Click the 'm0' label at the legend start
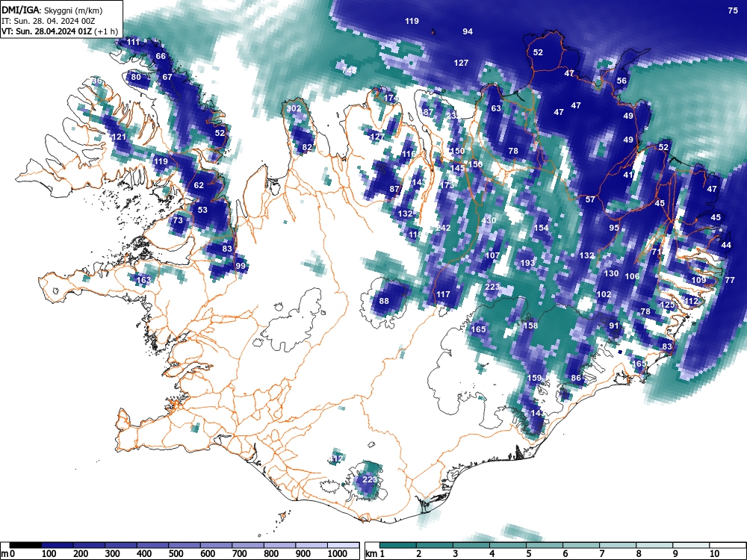747x560 pixels. click(x=8, y=554)
